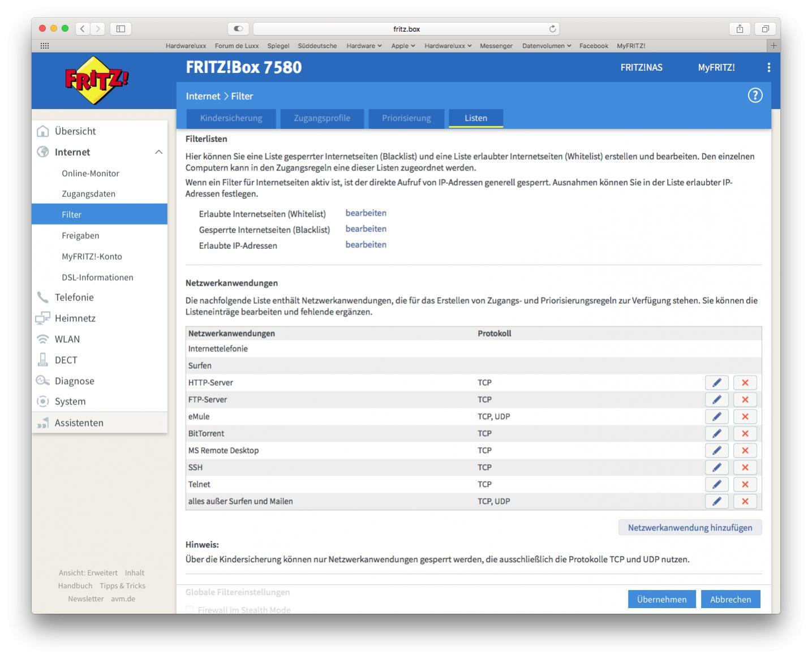Click bearbeiten for the Blacklist
The height and width of the screenshot is (659, 812).
pos(366,229)
